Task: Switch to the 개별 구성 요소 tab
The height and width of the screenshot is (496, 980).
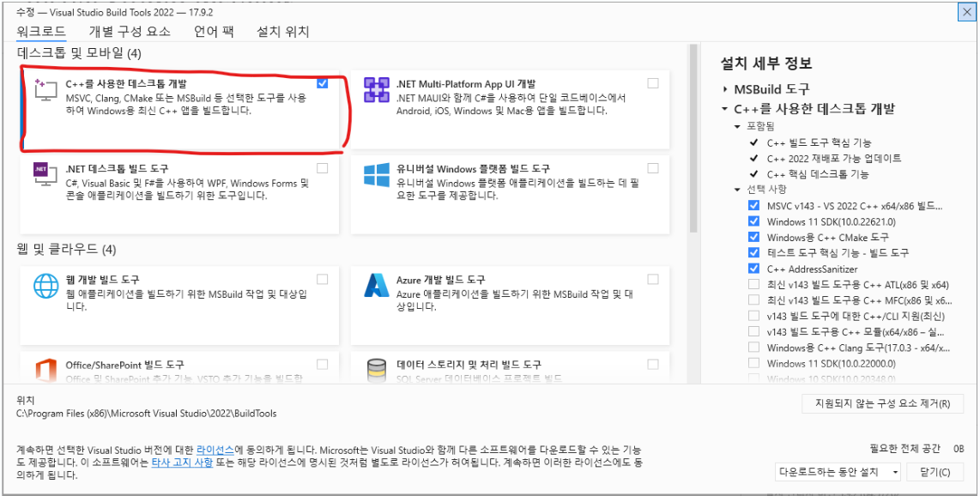Action: click(130, 32)
